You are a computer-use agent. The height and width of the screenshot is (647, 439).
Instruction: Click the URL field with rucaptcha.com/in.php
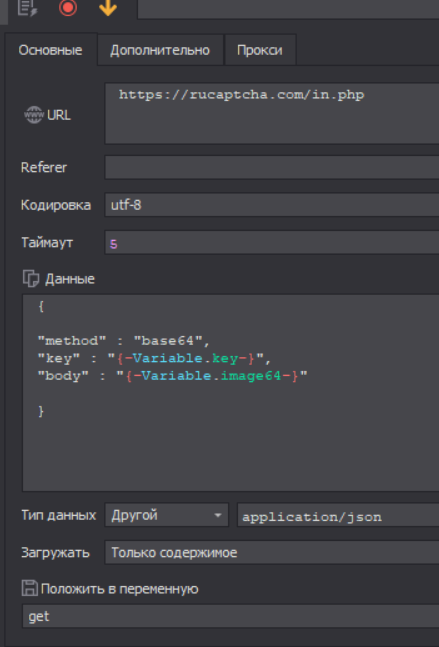pos(272,113)
